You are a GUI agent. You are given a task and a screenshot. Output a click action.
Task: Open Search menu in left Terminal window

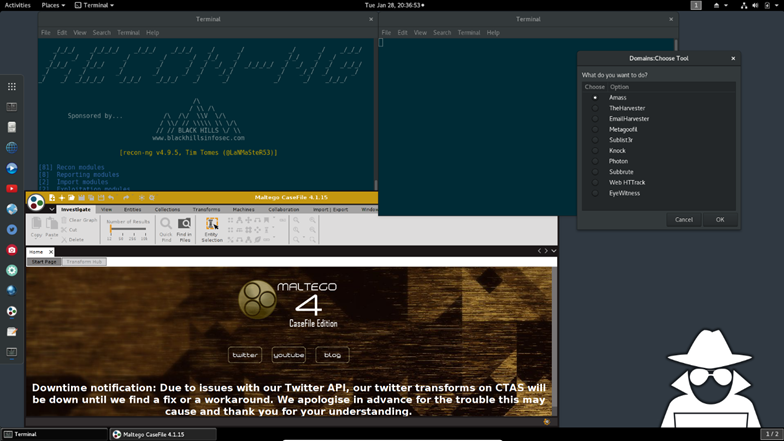(102, 32)
